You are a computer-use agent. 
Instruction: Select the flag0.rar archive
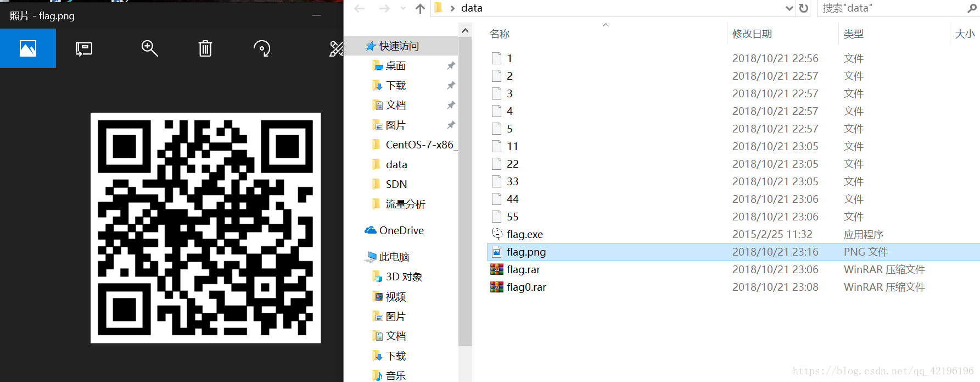click(526, 287)
